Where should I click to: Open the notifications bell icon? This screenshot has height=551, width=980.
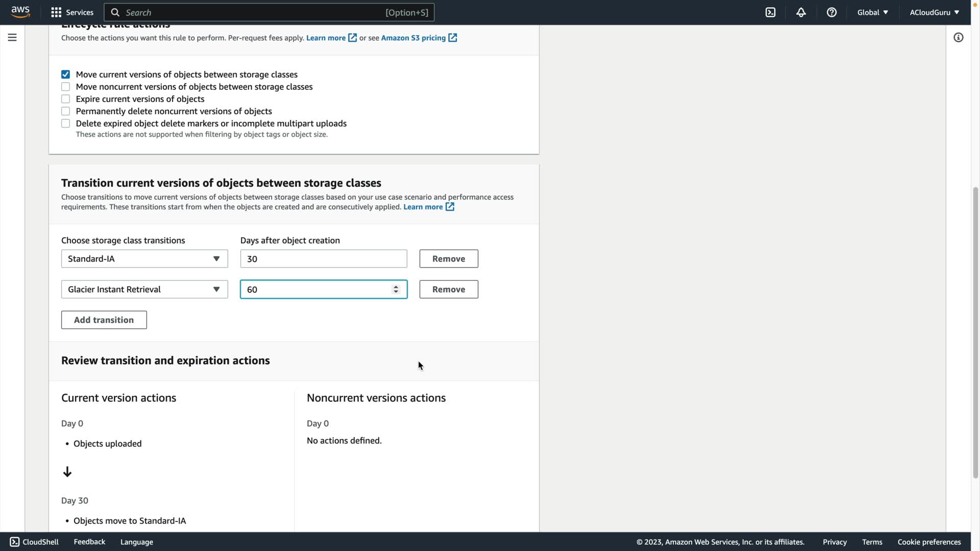point(801,12)
